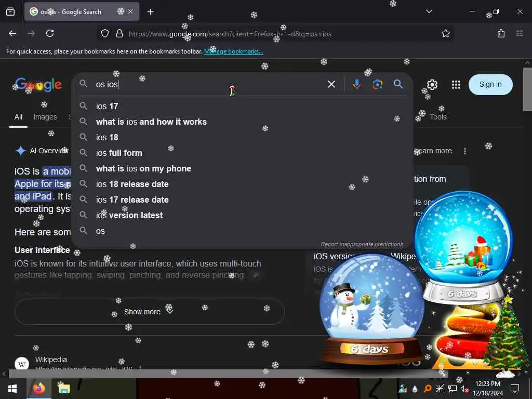Open File Explorer from taskbar

(x=63, y=389)
